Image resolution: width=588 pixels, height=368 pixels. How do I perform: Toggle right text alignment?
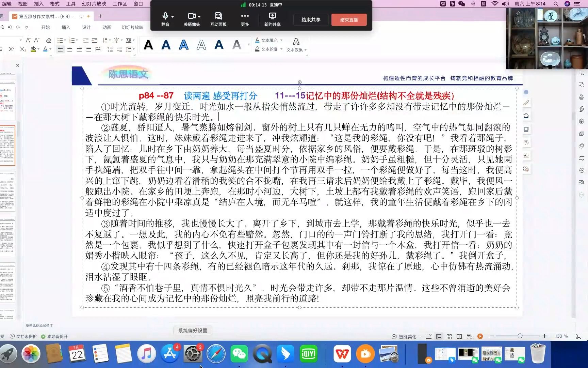[79, 49]
